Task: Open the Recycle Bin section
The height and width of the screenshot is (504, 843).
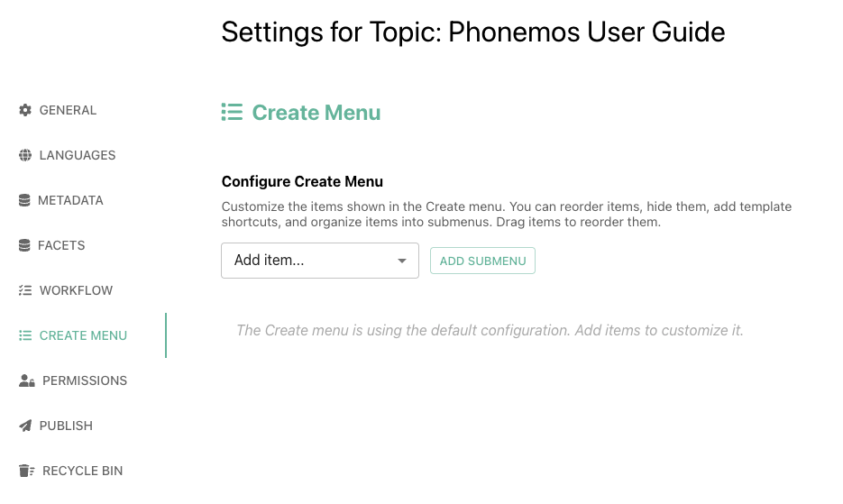Action: click(82, 471)
